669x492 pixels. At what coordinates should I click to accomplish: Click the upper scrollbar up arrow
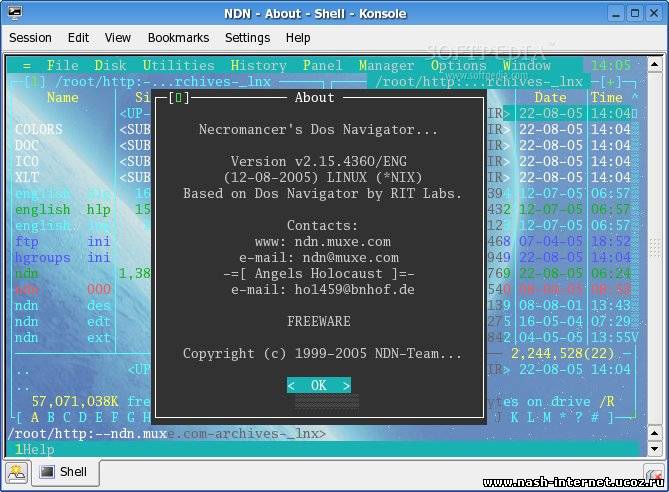pos(654,65)
